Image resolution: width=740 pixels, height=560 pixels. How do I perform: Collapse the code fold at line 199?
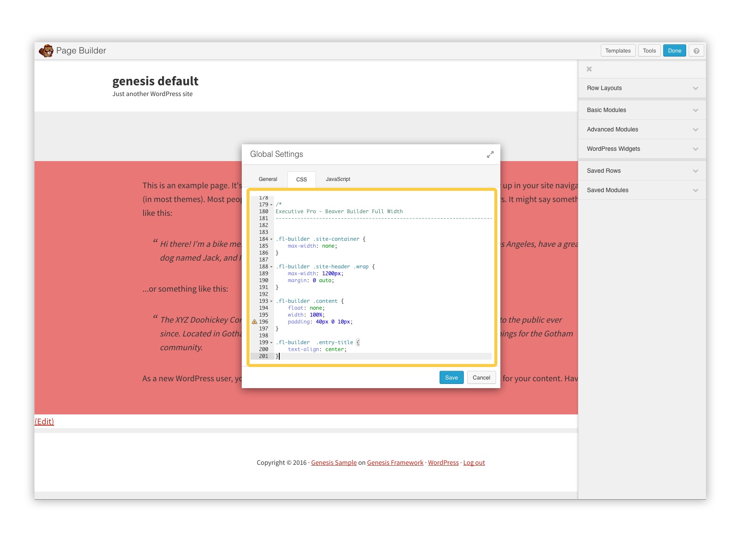tap(272, 342)
